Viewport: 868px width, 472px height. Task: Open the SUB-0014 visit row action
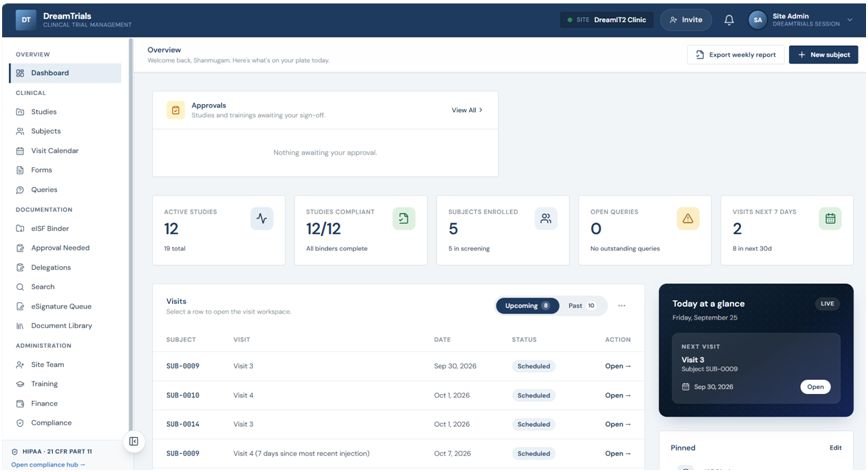pos(617,424)
